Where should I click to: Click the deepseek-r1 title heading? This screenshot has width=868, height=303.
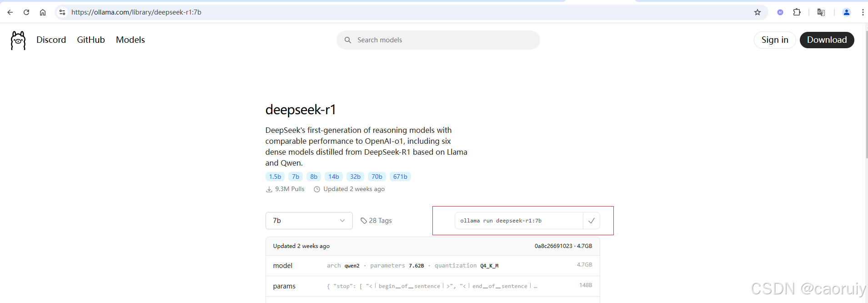(301, 110)
